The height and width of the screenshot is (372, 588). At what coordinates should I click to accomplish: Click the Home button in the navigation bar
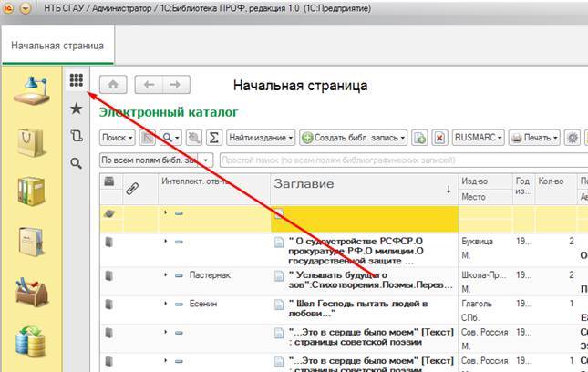point(113,85)
